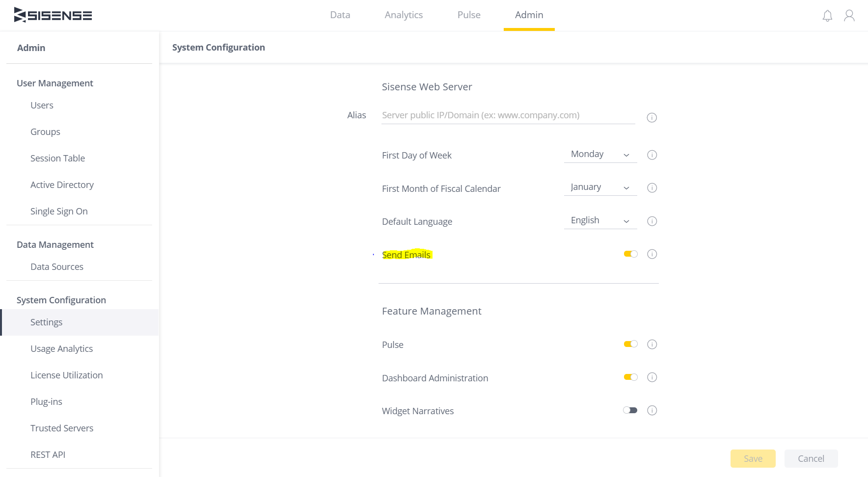Show info for the Alias field
This screenshot has width=868, height=477.
tap(651, 118)
